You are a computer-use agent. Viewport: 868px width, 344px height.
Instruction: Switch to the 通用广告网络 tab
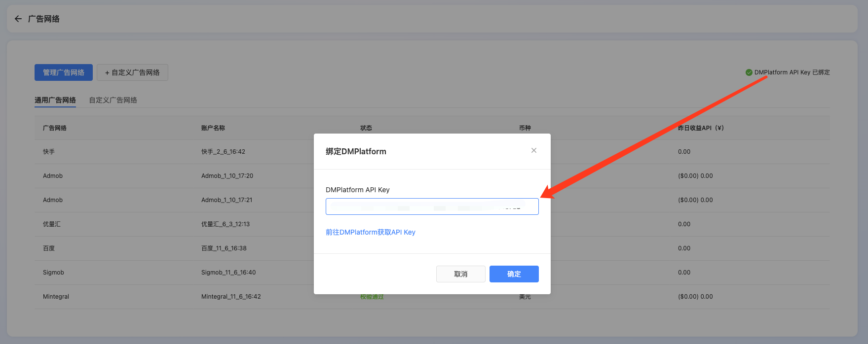(55, 100)
